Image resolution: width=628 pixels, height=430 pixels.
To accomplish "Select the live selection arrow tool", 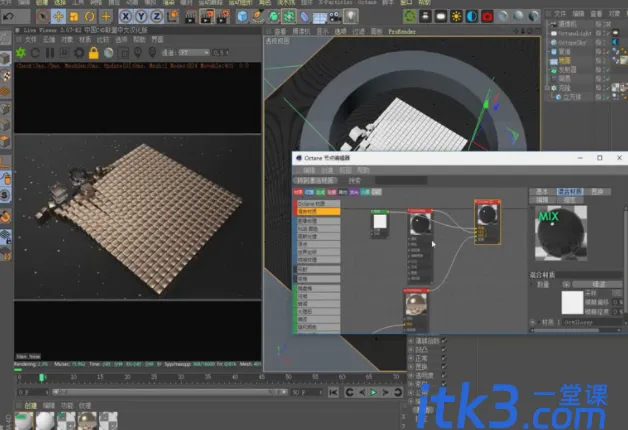I will click(x=43, y=16).
